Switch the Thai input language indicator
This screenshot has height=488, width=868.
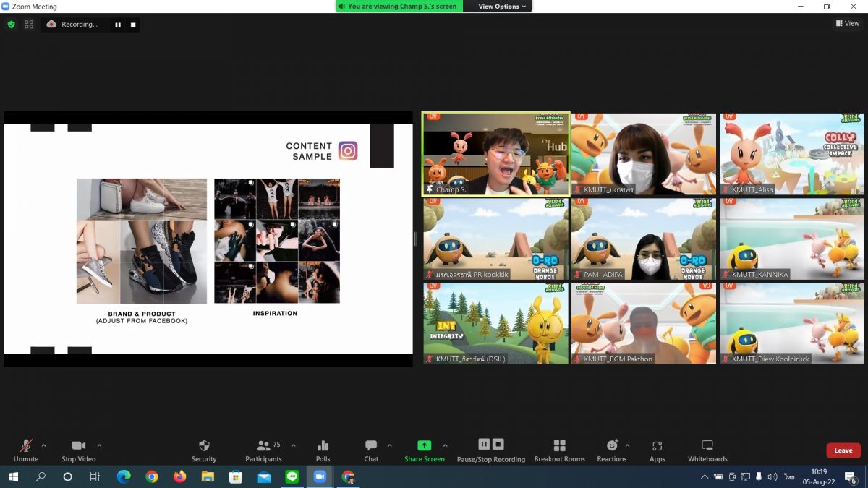click(789, 477)
